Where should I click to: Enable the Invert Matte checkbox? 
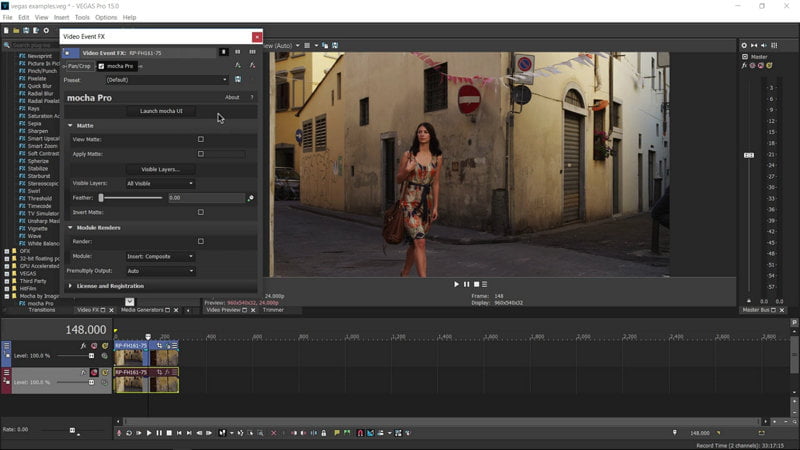(x=201, y=212)
